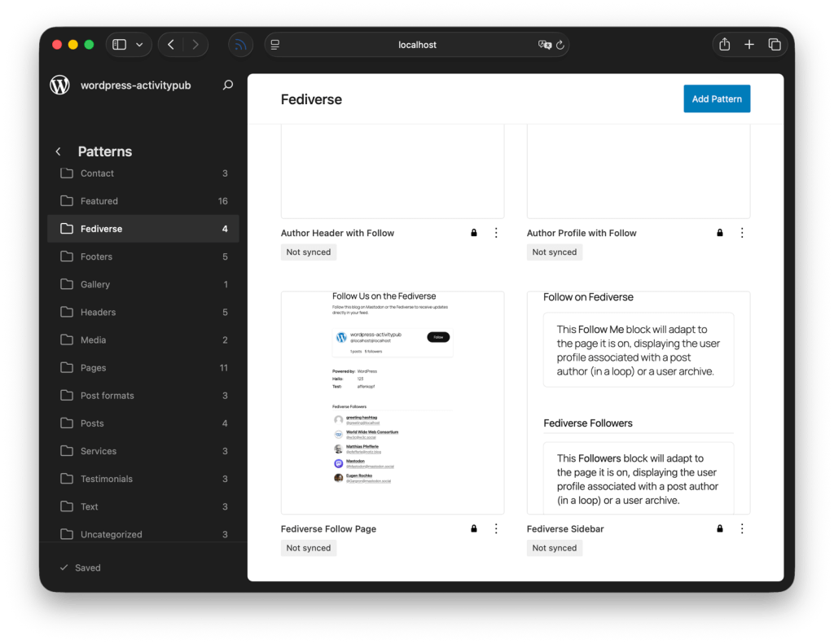Viewport: 834px width, 644px height.
Task: Select the Footers pattern category
Action: [x=98, y=256]
